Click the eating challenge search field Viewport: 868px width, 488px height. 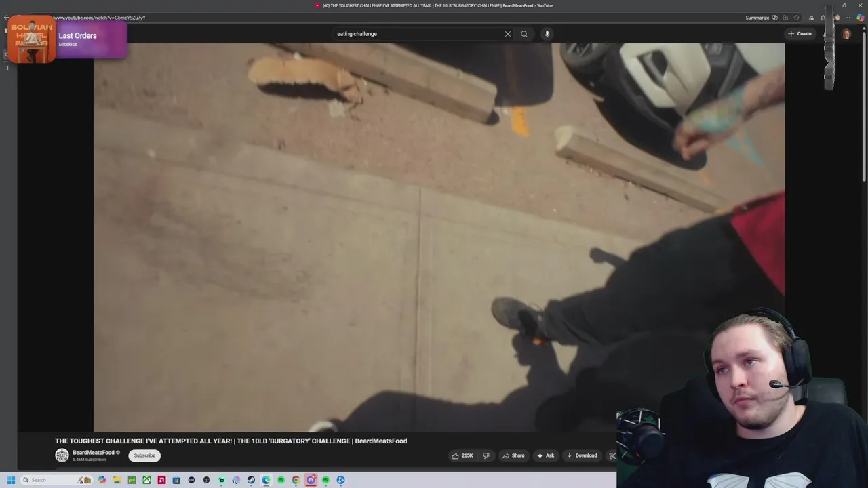pos(417,34)
